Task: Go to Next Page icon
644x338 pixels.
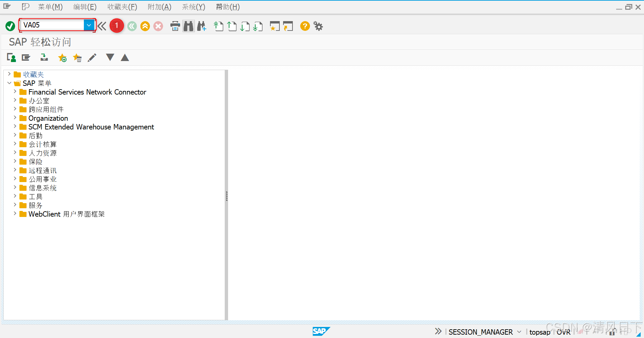Action: pyautogui.click(x=245, y=26)
